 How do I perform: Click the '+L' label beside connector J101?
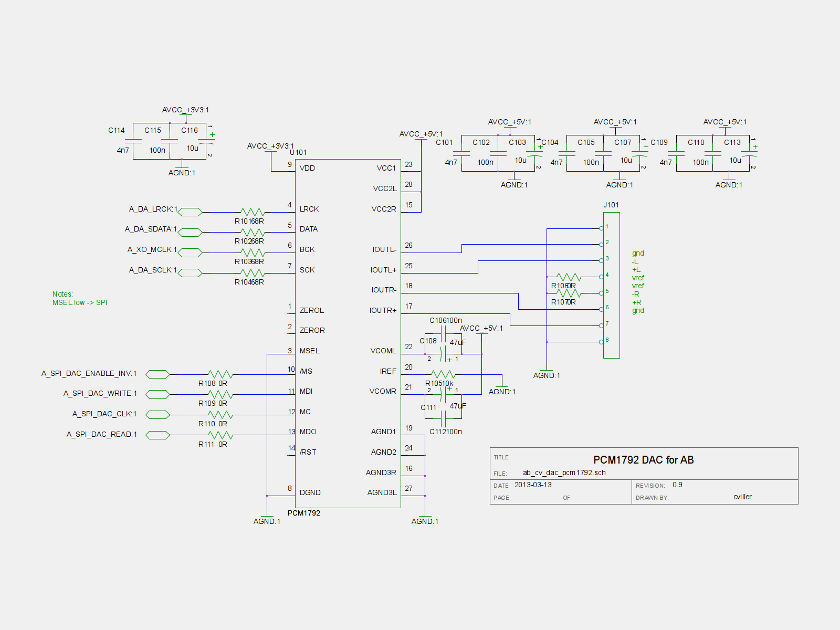click(636, 269)
